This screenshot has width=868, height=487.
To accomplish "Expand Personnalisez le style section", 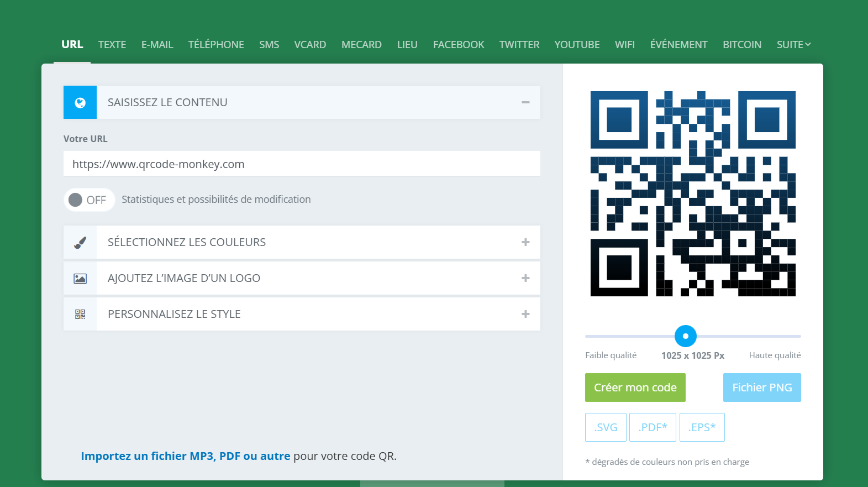I will click(525, 314).
